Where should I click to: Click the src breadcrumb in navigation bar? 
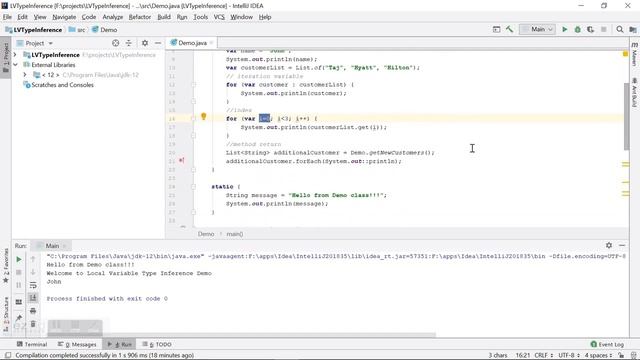(x=77, y=30)
